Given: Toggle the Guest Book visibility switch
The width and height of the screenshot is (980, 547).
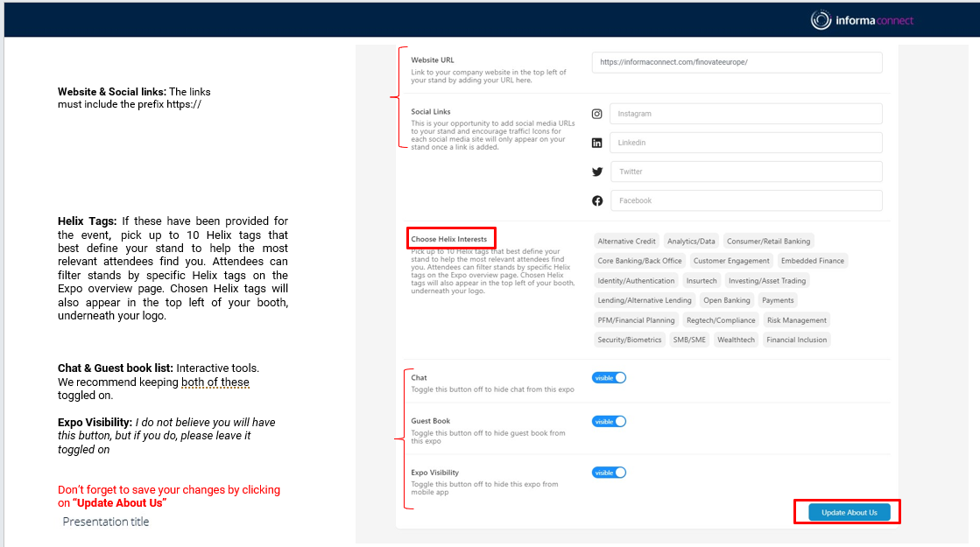Looking at the screenshot, I should tap(610, 421).
